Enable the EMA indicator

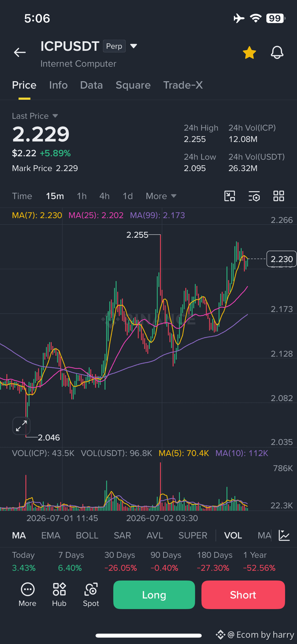pyautogui.click(x=51, y=536)
